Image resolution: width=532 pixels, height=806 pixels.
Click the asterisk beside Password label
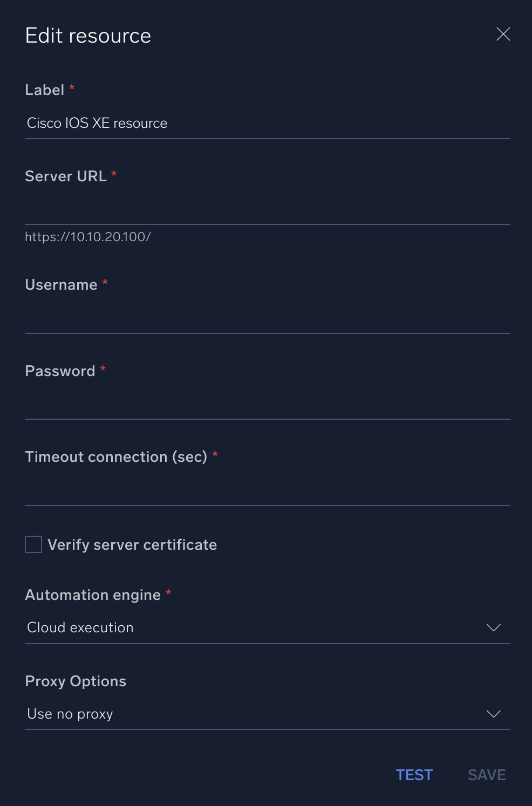click(x=103, y=367)
